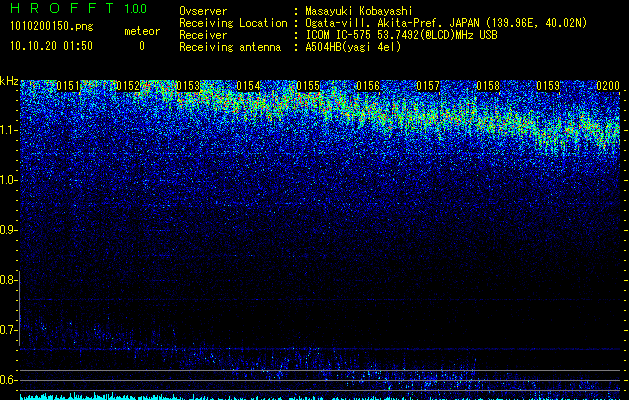Click the 0152 time marker
The width and height of the screenshot is (629, 400).
pyautogui.click(x=128, y=86)
